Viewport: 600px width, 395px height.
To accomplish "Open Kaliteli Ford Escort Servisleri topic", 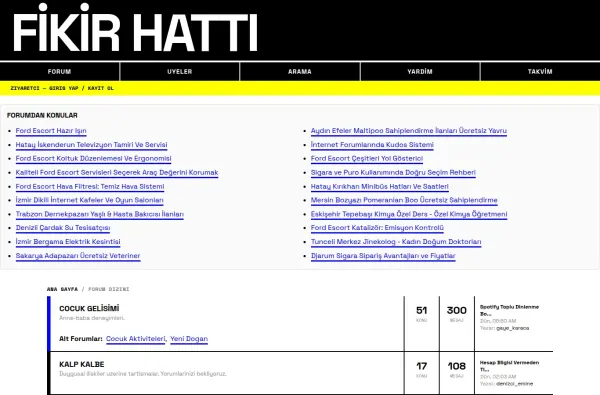I will coord(117,173).
